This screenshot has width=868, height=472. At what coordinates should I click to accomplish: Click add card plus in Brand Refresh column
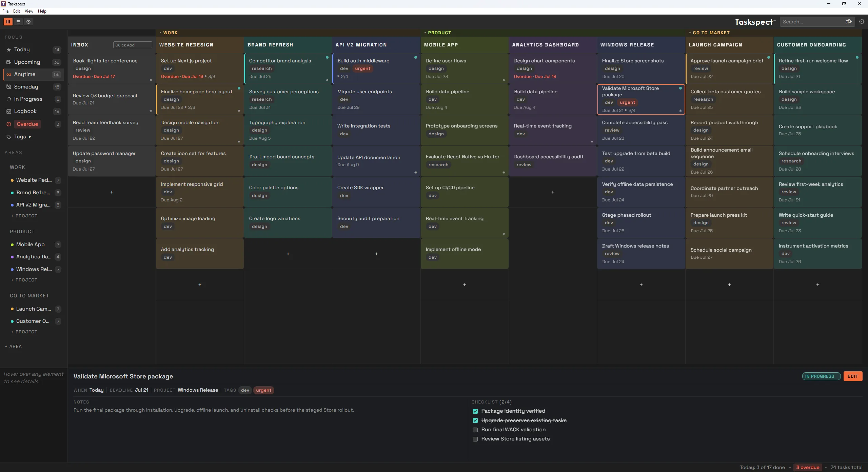click(288, 254)
